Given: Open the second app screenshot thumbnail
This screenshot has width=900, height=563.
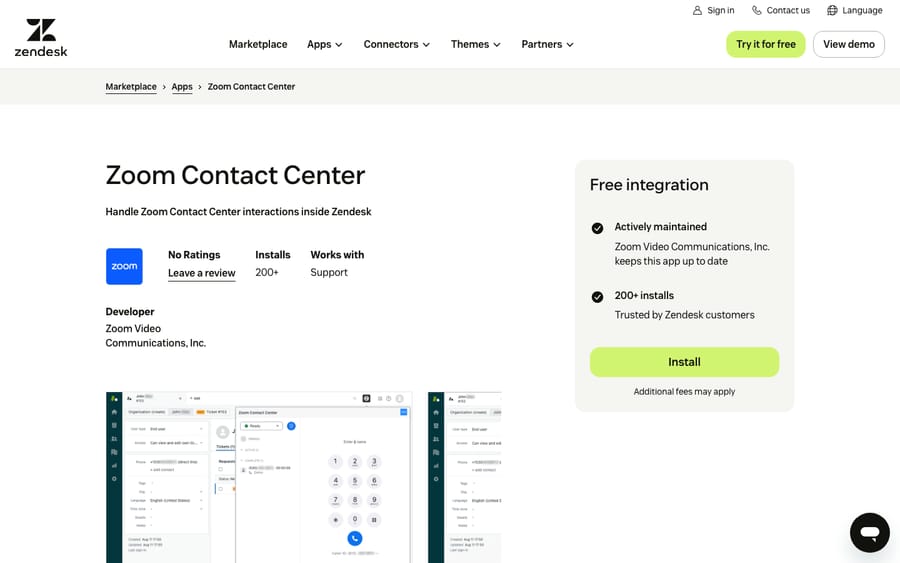Looking at the screenshot, I should point(464,477).
